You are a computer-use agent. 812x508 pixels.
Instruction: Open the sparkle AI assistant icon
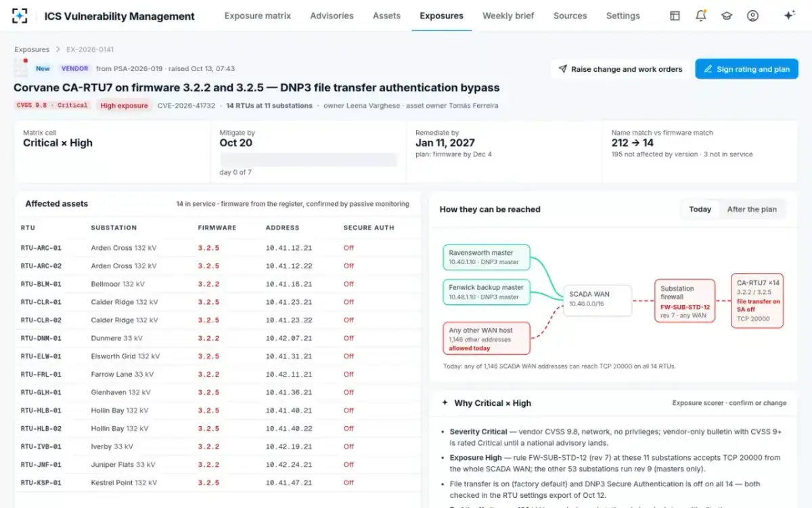click(789, 16)
